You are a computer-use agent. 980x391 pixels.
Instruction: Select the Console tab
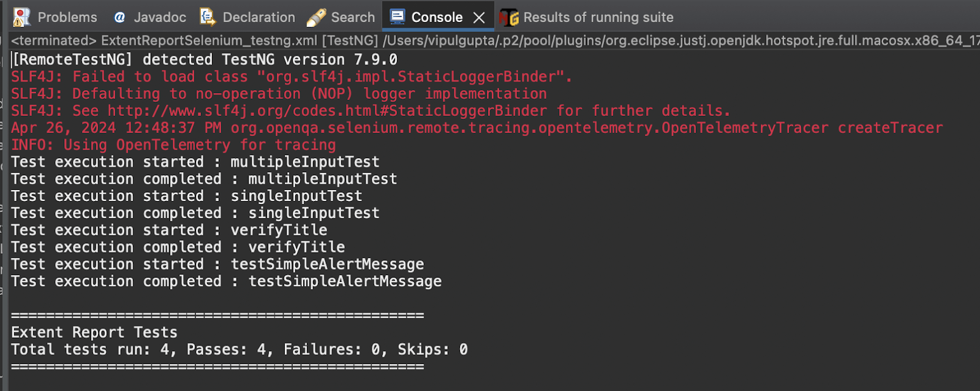pos(437,17)
